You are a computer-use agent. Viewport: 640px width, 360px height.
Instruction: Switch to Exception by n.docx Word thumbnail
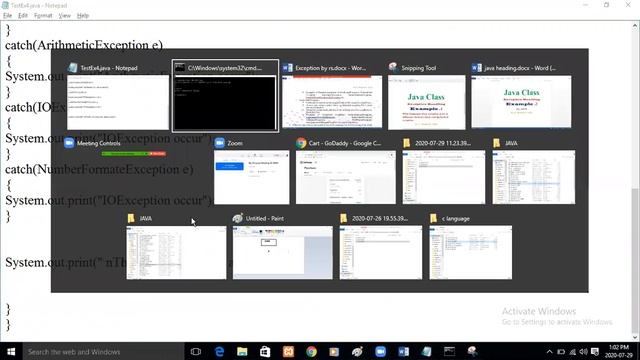coord(332,102)
